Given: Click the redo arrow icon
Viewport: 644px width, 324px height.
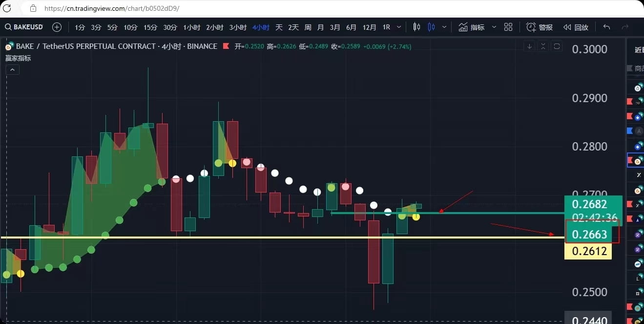Looking at the screenshot, I should pos(625,27).
